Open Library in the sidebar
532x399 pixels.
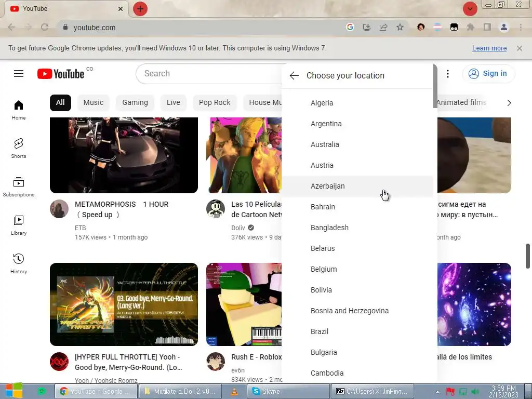pos(19,225)
